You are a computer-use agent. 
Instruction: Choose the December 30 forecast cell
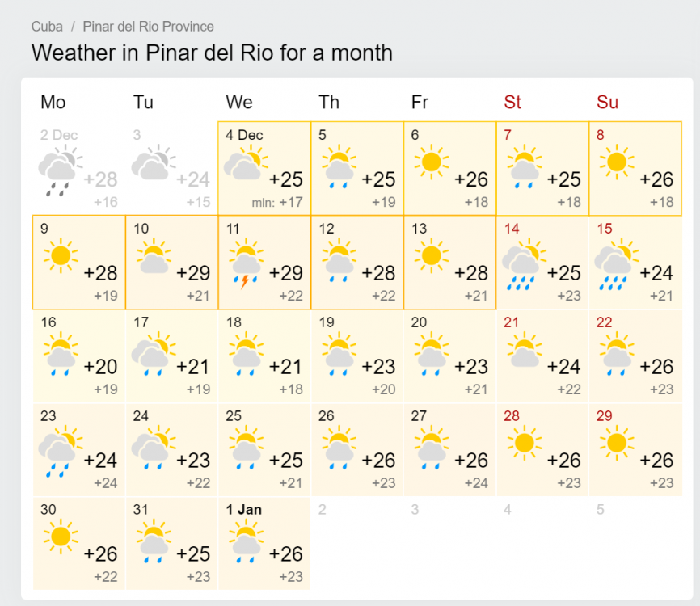79,544
